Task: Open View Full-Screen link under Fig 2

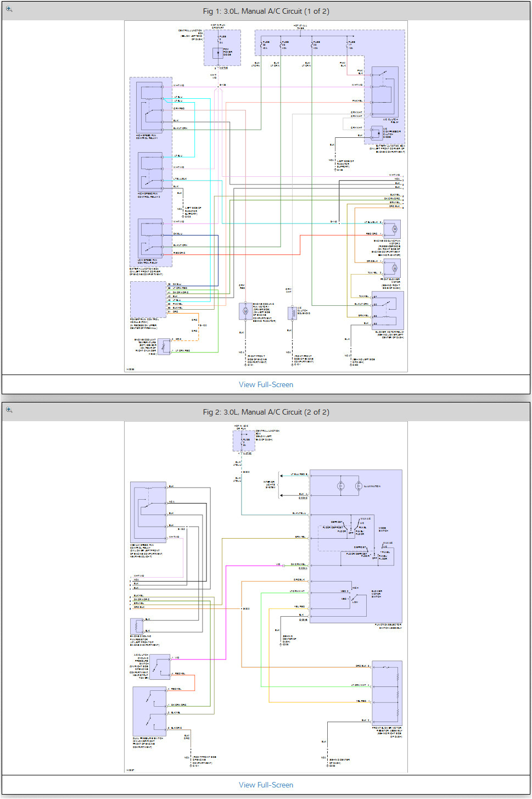Action: click(266, 785)
